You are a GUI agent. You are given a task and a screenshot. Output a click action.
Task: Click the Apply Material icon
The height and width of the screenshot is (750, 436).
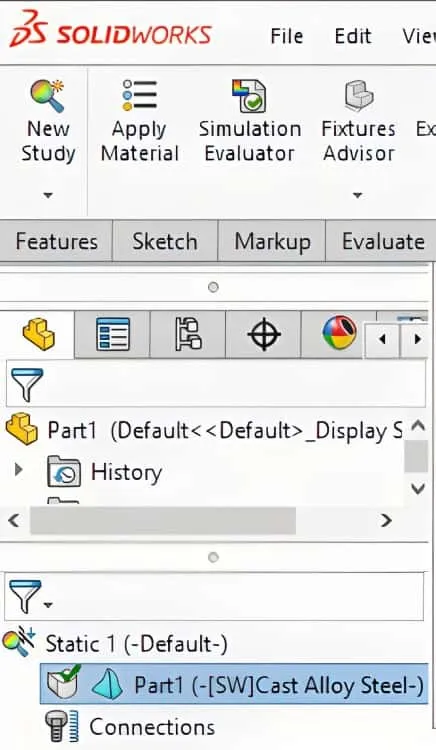(x=139, y=95)
